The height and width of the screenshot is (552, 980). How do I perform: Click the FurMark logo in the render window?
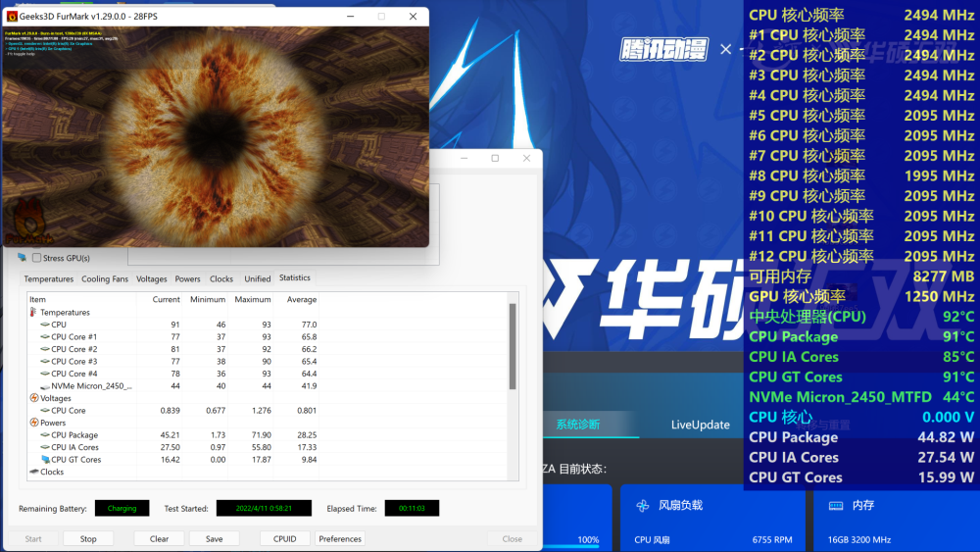point(28,223)
